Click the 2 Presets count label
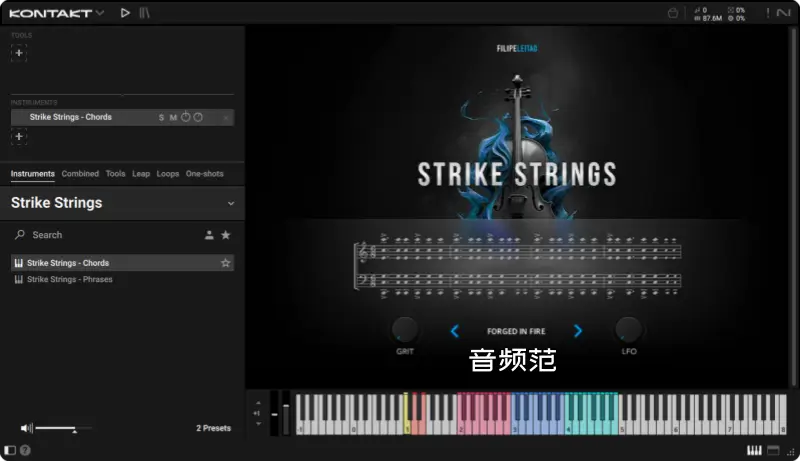 point(213,428)
